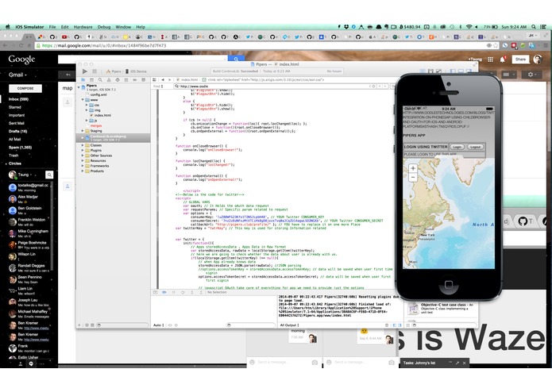Clear the Xcode console with trash icon
The height and width of the screenshot is (392, 552).
point(387,325)
